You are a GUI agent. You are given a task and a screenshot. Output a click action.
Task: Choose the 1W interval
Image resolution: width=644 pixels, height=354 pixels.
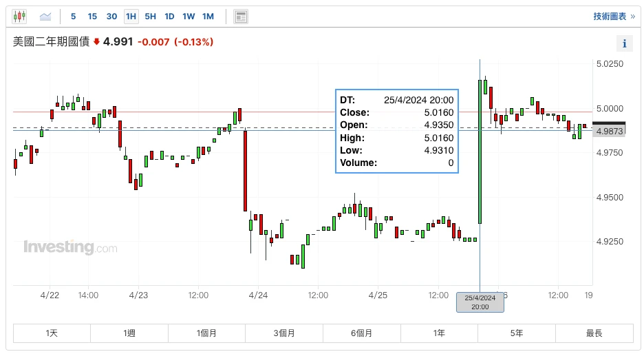click(x=189, y=16)
